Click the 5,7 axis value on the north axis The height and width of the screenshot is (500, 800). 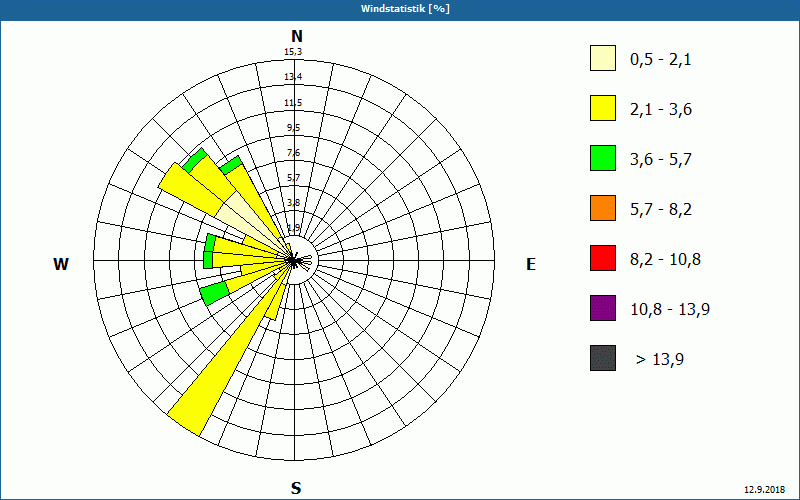[x=293, y=178]
